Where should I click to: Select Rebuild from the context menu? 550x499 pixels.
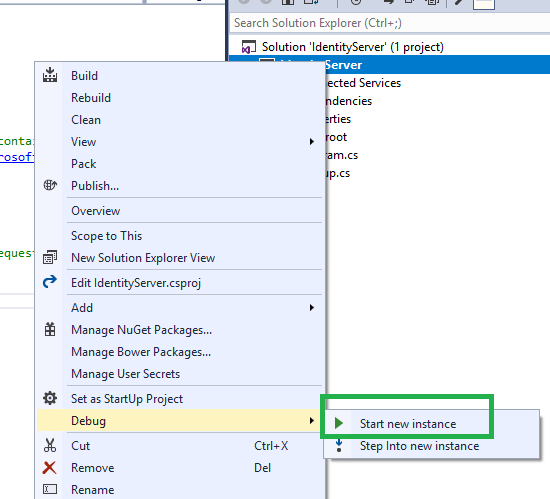coord(91,98)
